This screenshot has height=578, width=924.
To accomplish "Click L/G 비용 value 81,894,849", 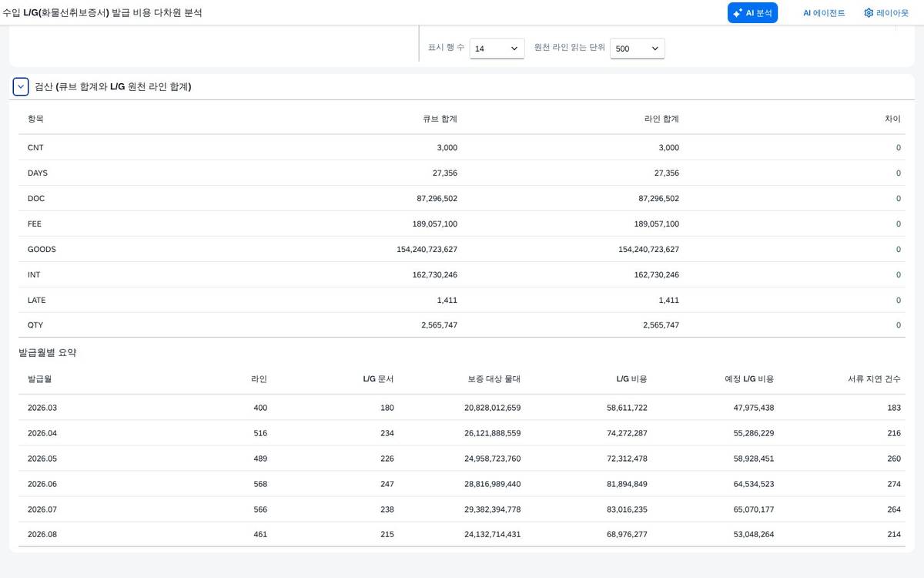I will click(x=627, y=483).
